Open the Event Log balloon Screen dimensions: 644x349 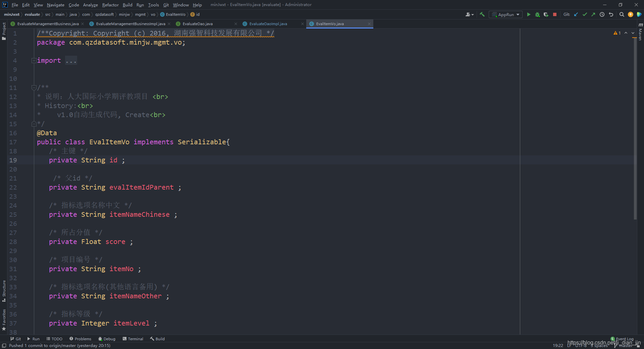[x=622, y=339]
